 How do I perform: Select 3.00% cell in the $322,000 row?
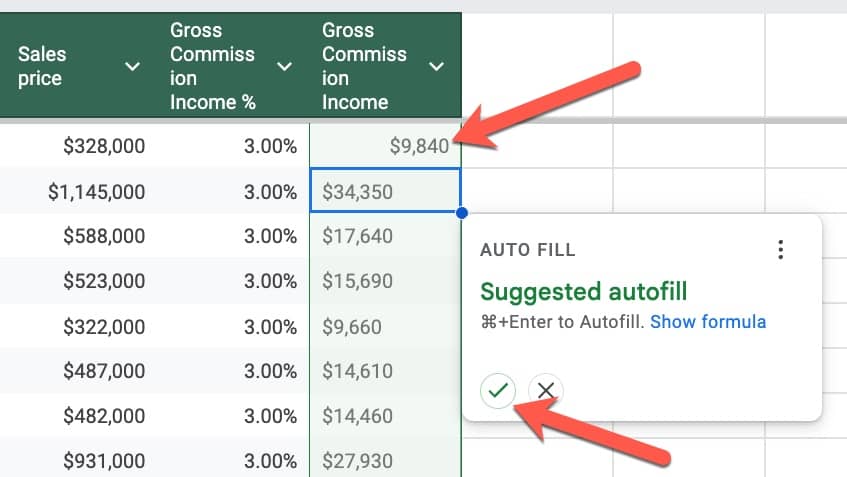click(233, 327)
